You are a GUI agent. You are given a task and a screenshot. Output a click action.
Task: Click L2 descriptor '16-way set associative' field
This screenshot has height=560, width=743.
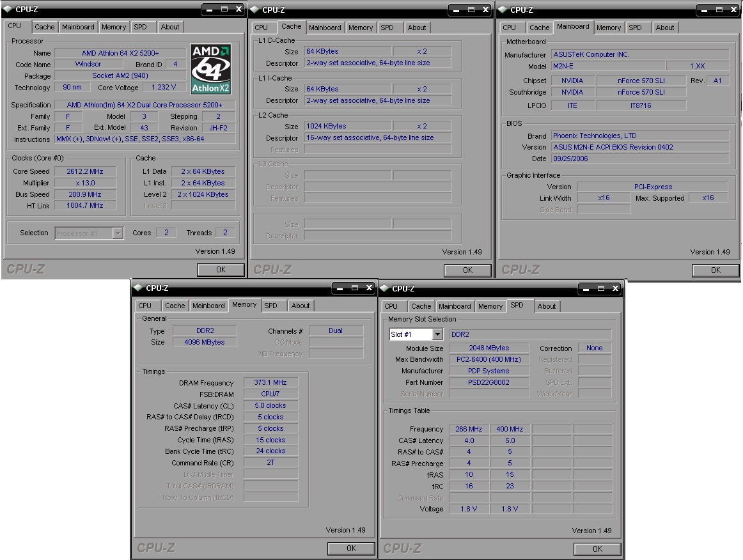[x=378, y=137]
